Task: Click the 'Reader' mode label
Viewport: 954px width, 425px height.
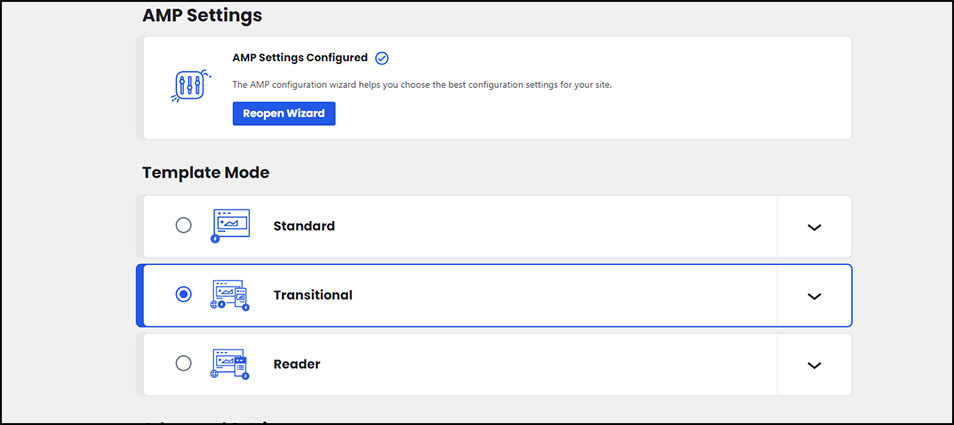Action: pyautogui.click(x=297, y=364)
